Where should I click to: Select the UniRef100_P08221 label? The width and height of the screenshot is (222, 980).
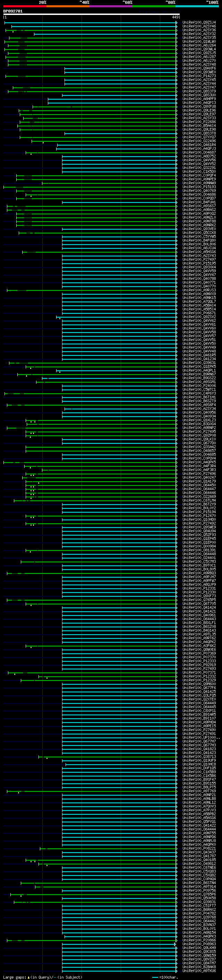click(199, 848)
